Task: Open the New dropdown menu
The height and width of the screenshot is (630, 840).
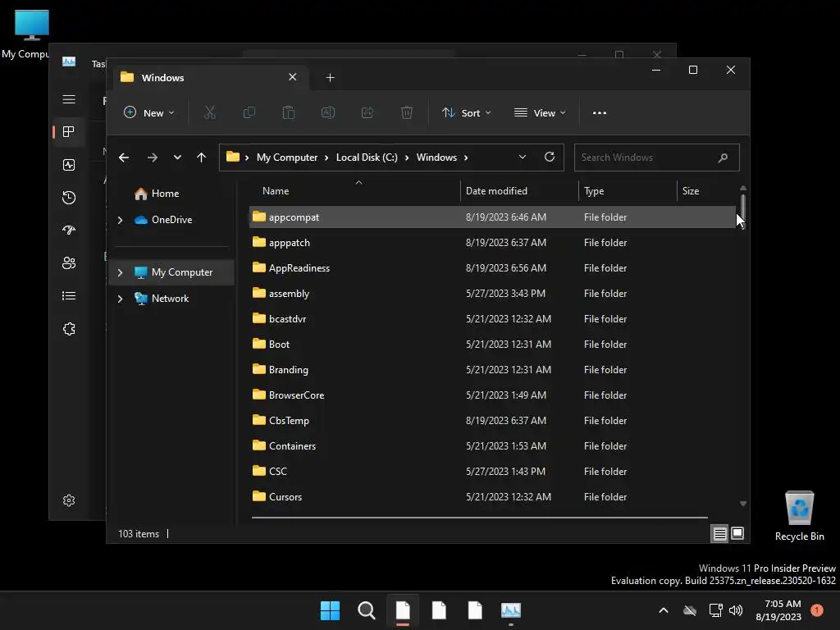Action: 149,113
